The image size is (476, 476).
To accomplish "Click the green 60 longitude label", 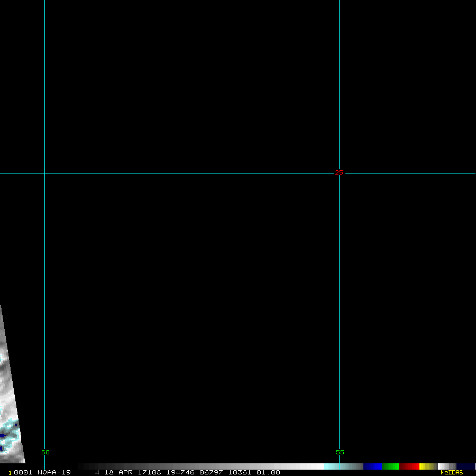I will 45,452.
